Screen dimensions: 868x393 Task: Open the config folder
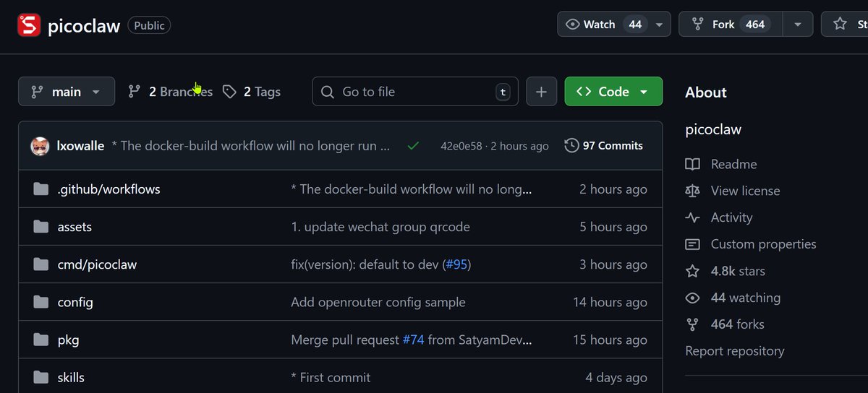[x=75, y=302]
